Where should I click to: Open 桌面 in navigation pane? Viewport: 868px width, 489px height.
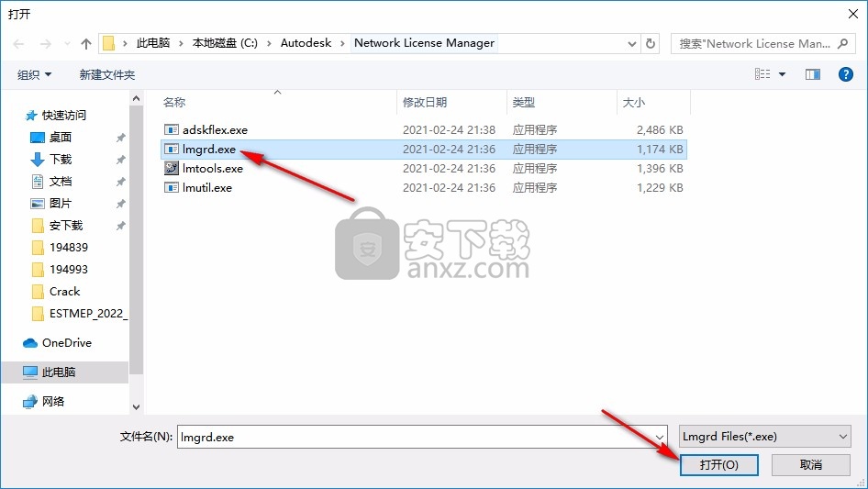pos(61,137)
